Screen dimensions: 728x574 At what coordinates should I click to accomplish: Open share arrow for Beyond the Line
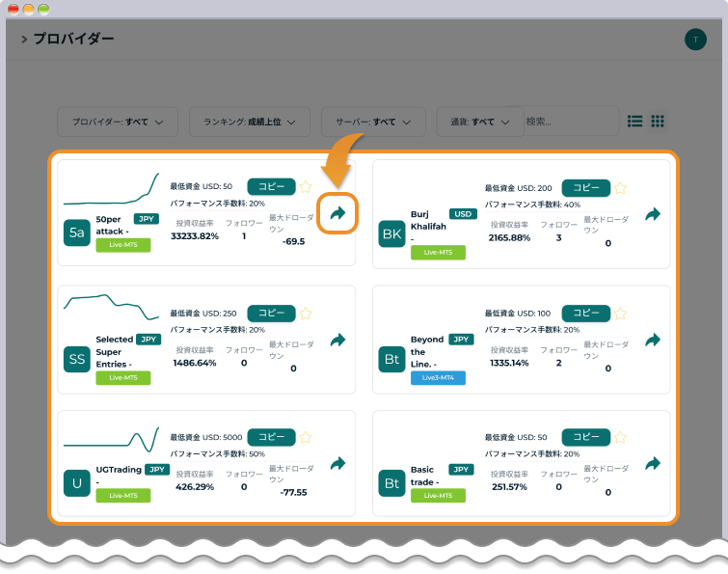(653, 340)
